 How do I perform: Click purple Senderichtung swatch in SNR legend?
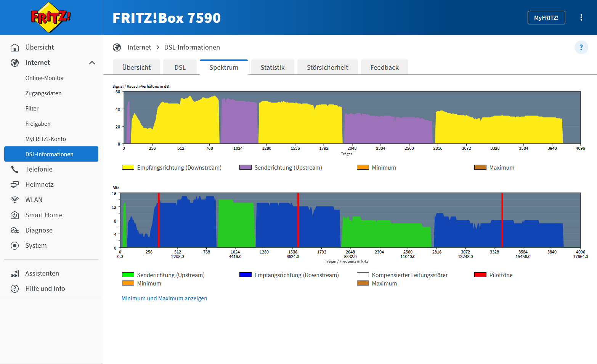point(246,167)
